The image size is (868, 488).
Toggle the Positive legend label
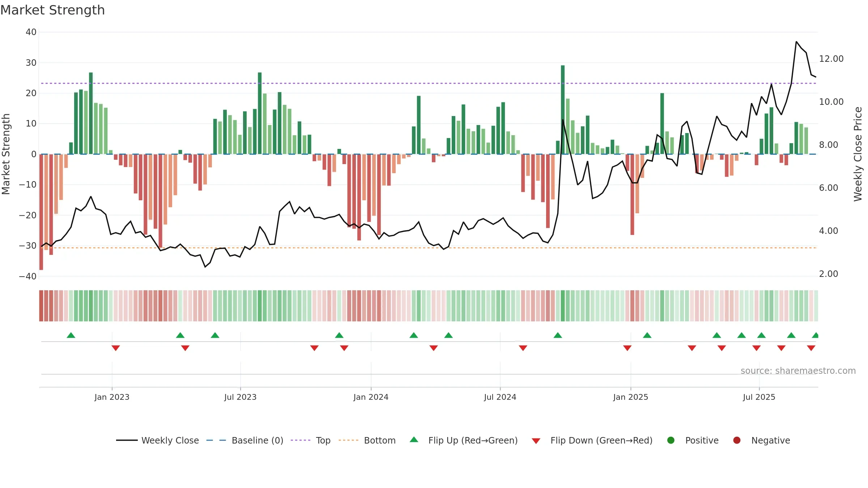(x=702, y=440)
